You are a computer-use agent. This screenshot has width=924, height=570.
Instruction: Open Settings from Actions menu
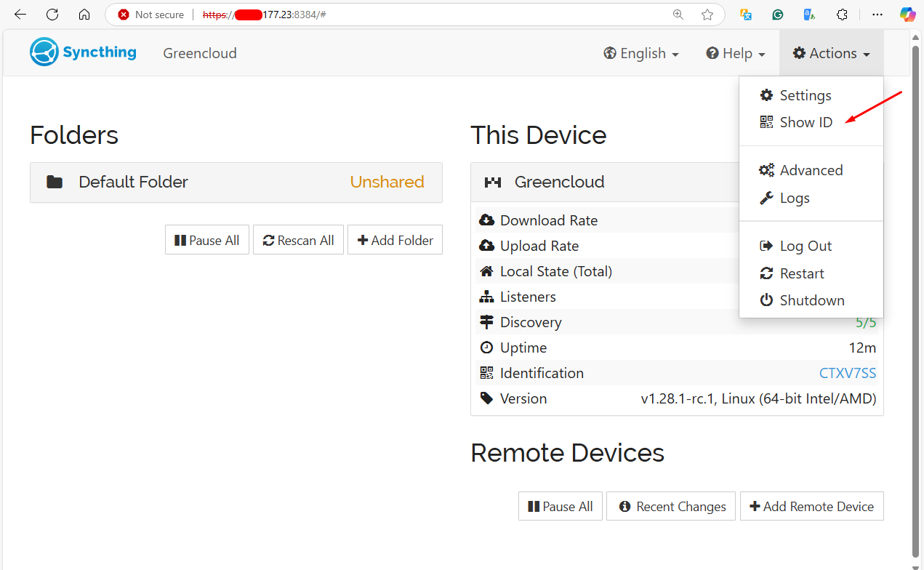pyautogui.click(x=811, y=95)
